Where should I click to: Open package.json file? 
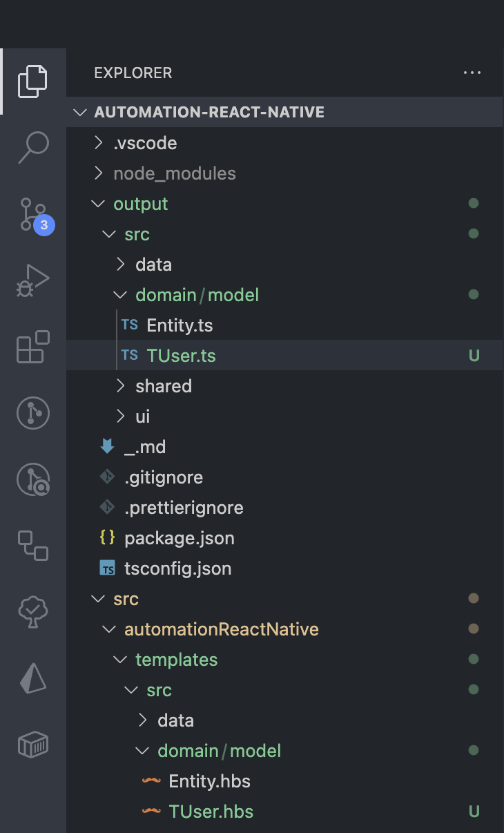click(179, 538)
